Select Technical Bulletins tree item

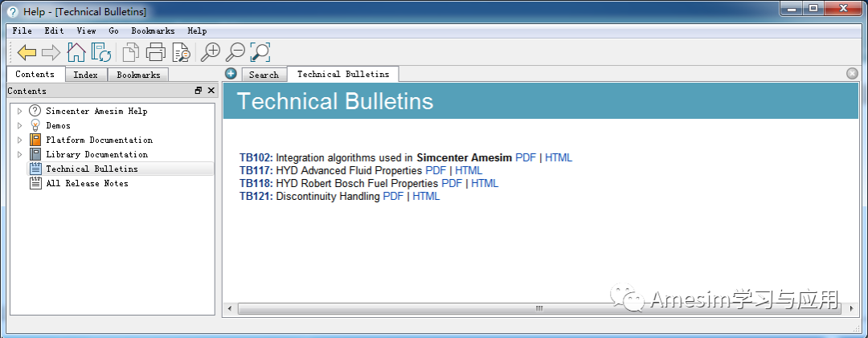(x=92, y=169)
